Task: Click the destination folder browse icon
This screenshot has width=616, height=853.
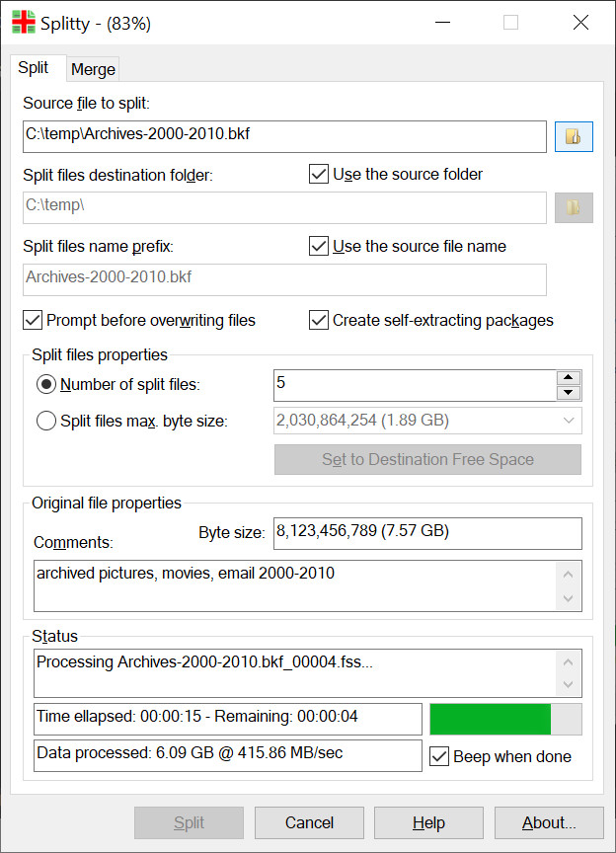Action: point(574,207)
